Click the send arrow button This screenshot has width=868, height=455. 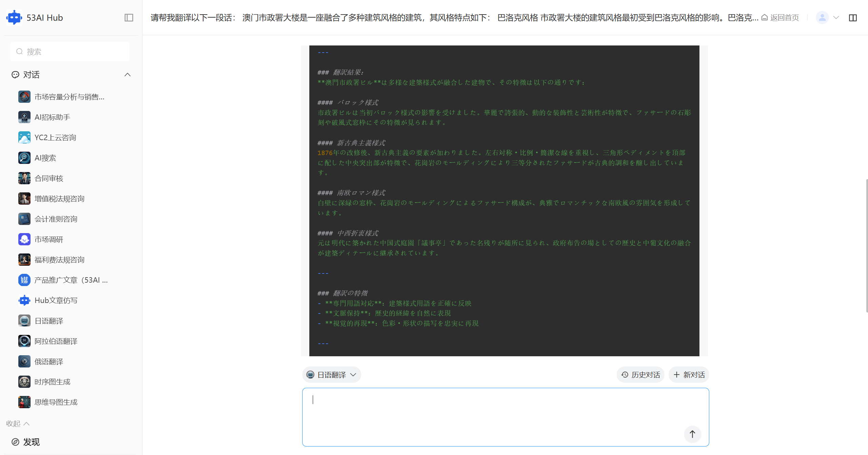(x=692, y=434)
